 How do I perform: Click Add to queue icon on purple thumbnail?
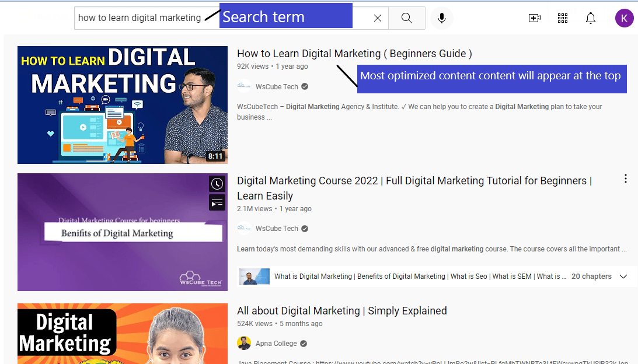[x=217, y=202]
